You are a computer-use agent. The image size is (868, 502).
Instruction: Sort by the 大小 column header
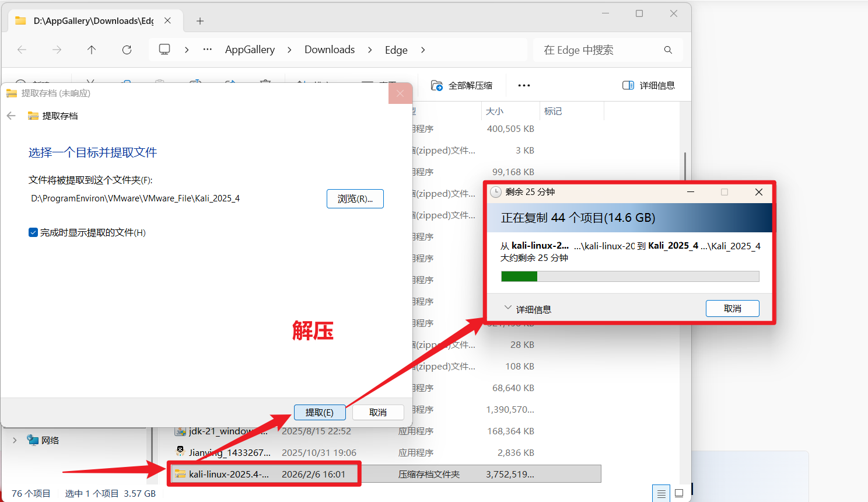coord(495,111)
